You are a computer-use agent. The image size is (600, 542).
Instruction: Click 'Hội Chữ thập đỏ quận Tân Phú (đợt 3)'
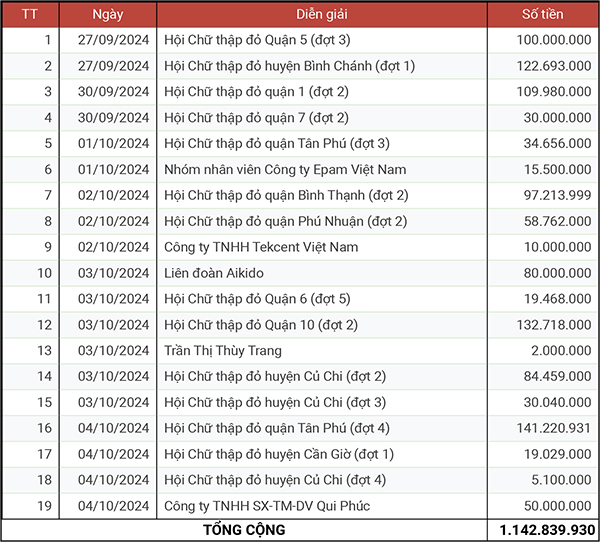tap(277, 144)
